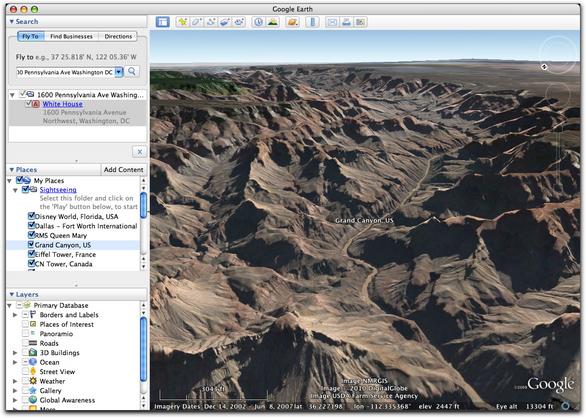Email the current view
Image resolution: width=586 pixels, height=418 pixels.
332,22
